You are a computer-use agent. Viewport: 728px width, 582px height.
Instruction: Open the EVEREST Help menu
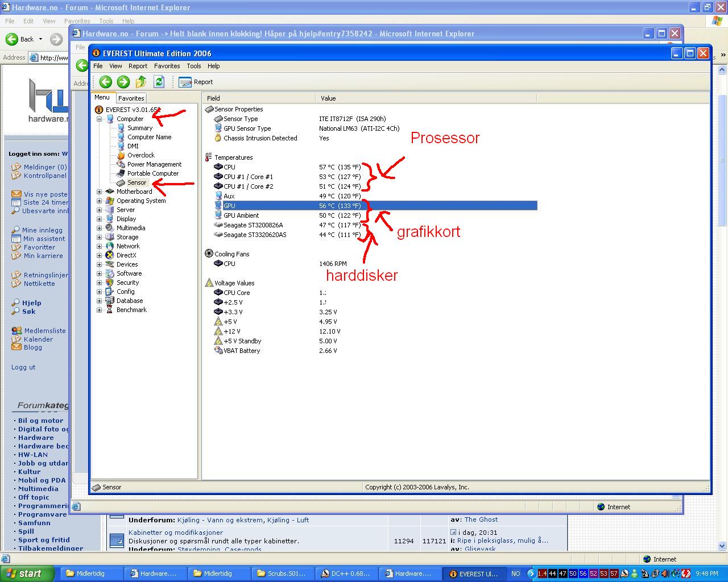click(213, 66)
